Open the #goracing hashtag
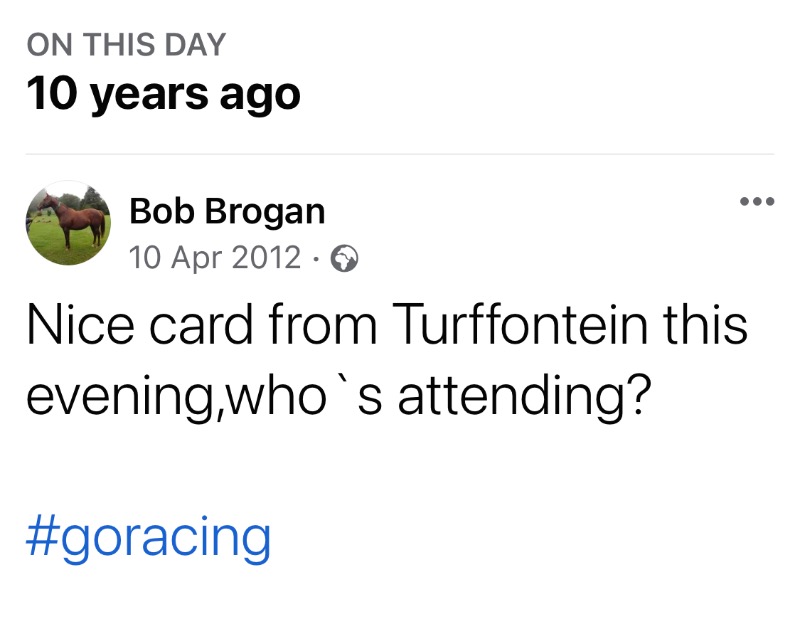Image resolution: width=800 pixels, height=623 pixels. [148, 539]
